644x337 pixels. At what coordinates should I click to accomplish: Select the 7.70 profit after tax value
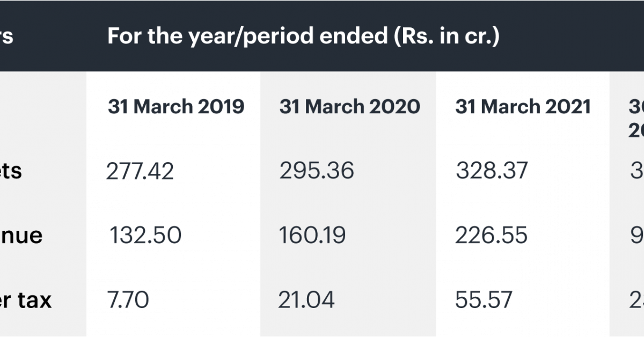(x=127, y=299)
